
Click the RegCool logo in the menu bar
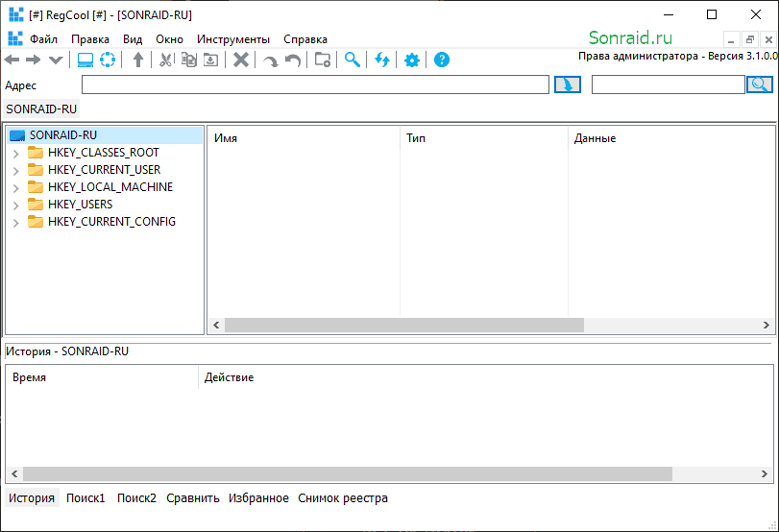(15, 38)
